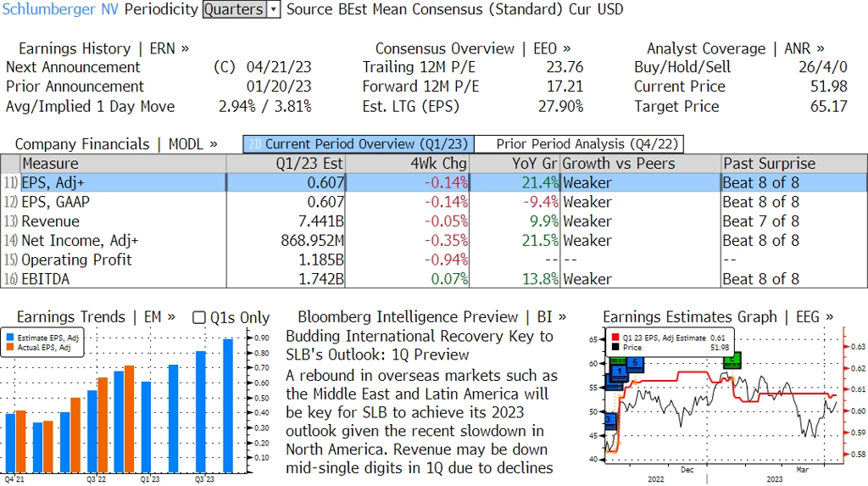The image size is (868, 486).
Task: Switch to Prior Period Analysis (Q4/22) tab
Action: pyautogui.click(x=580, y=144)
